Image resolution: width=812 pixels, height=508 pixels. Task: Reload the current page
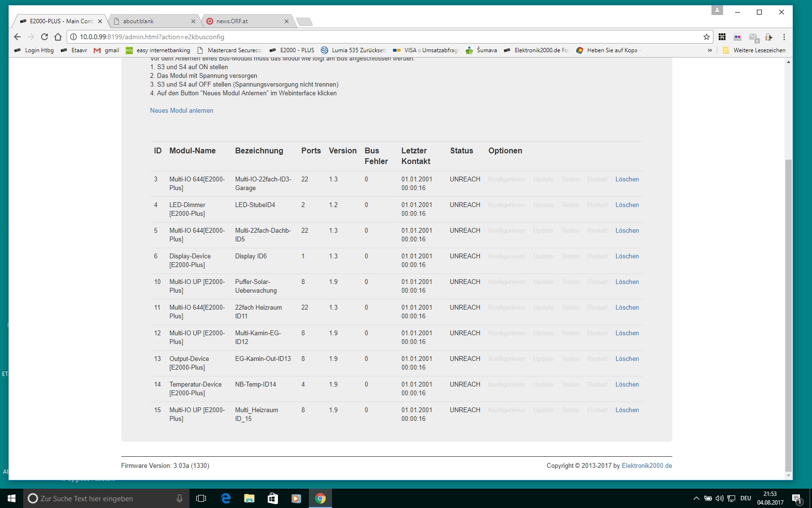(x=44, y=37)
